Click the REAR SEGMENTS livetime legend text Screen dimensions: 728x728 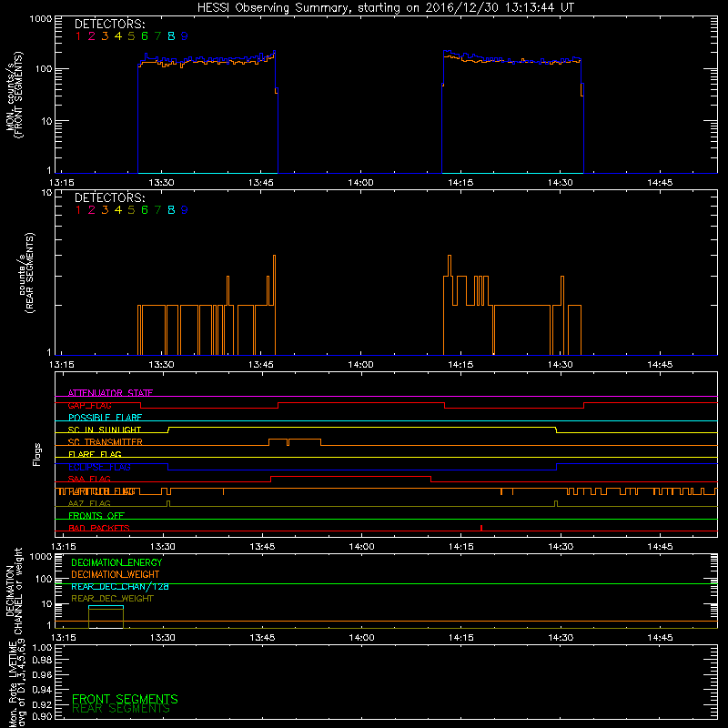[x=121, y=709]
